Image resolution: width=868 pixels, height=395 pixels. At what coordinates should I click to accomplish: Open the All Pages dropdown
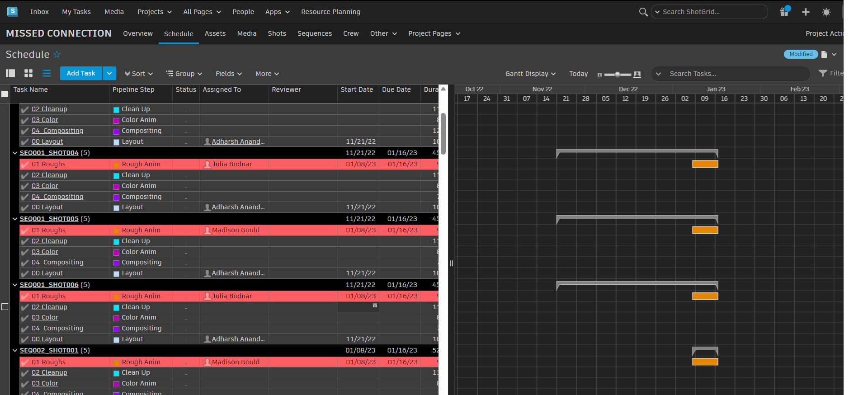[x=202, y=12]
